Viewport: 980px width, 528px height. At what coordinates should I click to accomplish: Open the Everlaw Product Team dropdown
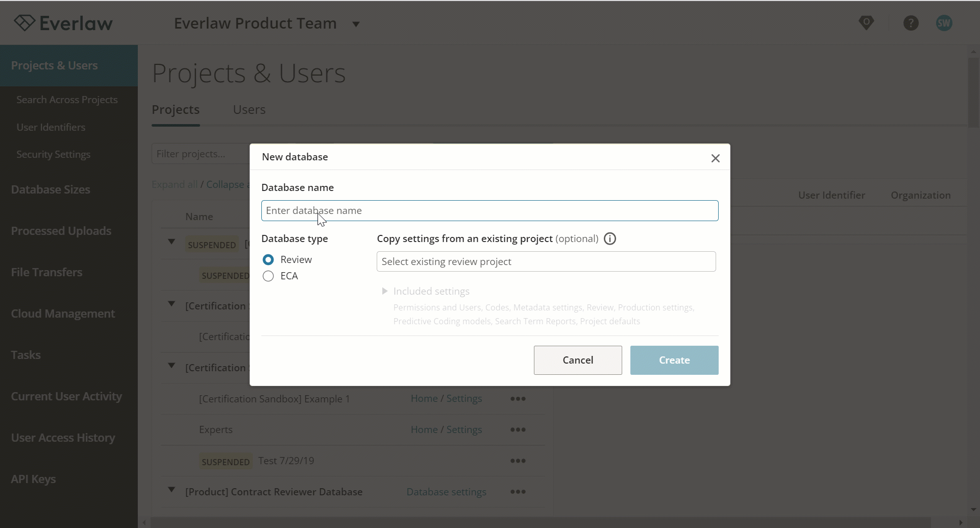coord(267,23)
